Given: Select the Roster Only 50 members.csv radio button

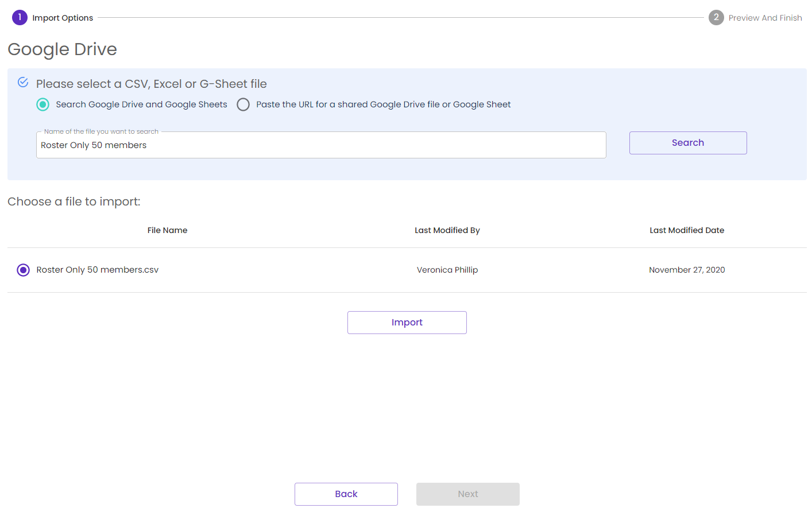Looking at the screenshot, I should pyautogui.click(x=23, y=270).
